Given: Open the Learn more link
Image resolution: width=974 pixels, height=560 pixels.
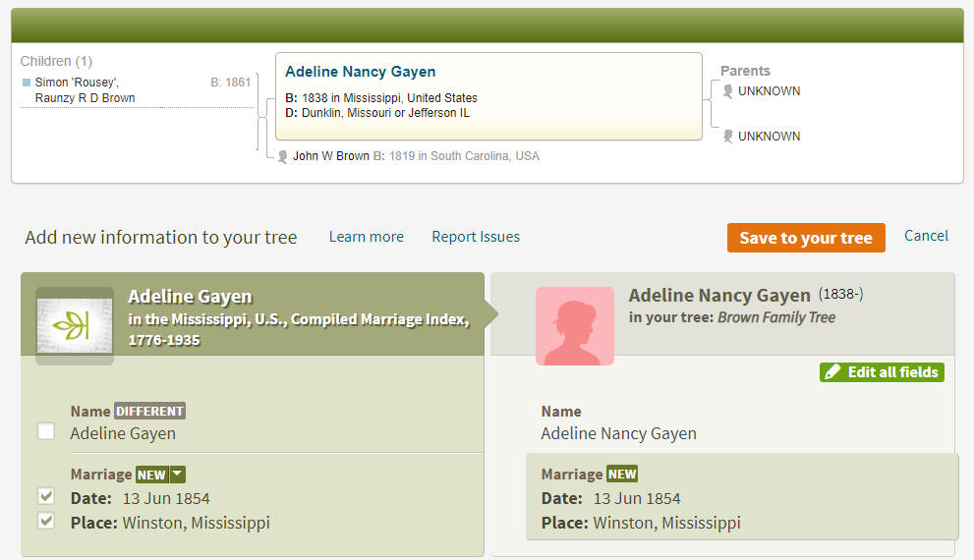Looking at the screenshot, I should (366, 237).
